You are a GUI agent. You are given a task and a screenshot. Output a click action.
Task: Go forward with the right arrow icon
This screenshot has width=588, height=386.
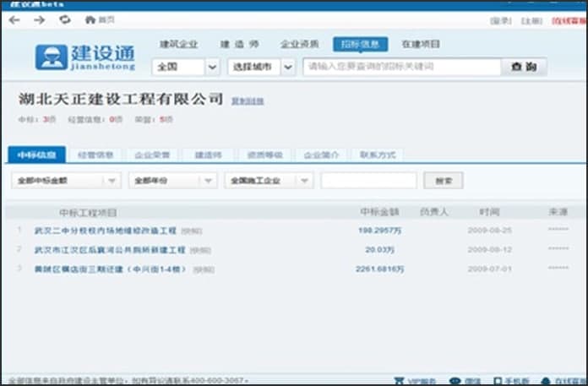click(40, 20)
